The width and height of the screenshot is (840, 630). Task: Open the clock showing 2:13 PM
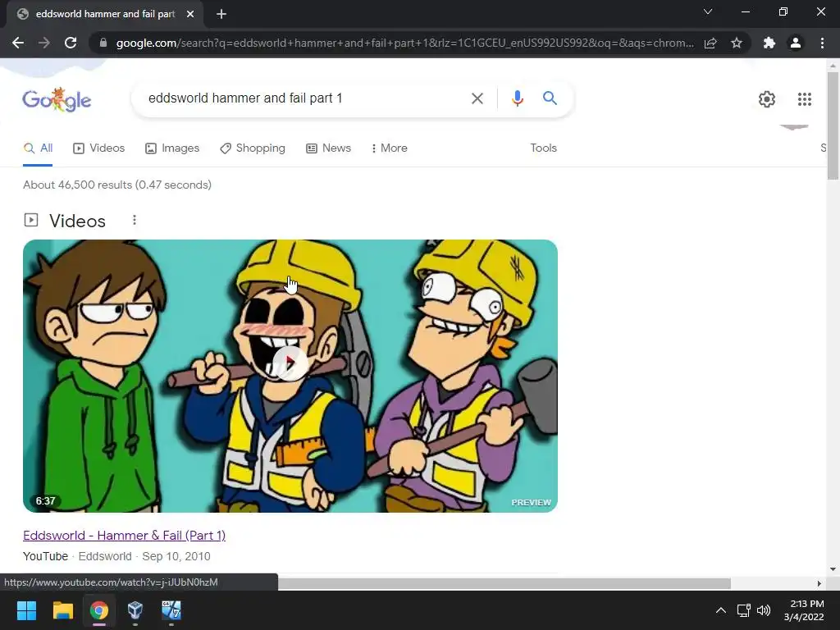[x=804, y=610]
